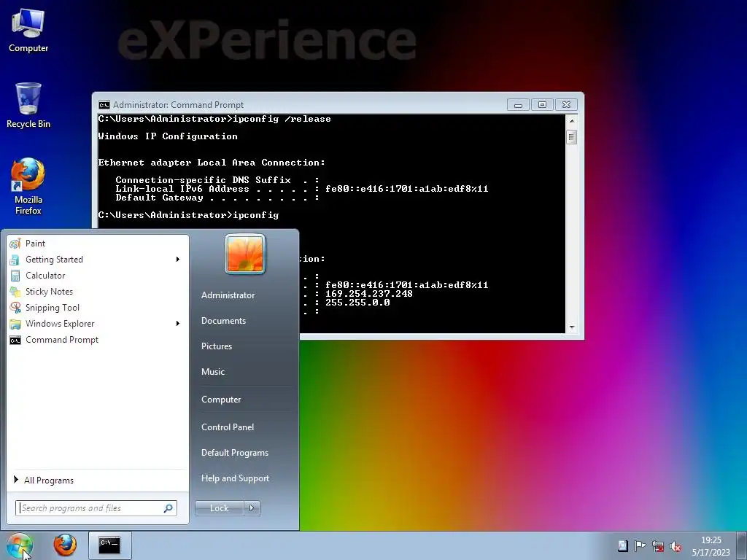
Task: Click the user account picture in Start menu
Action: [x=245, y=254]
